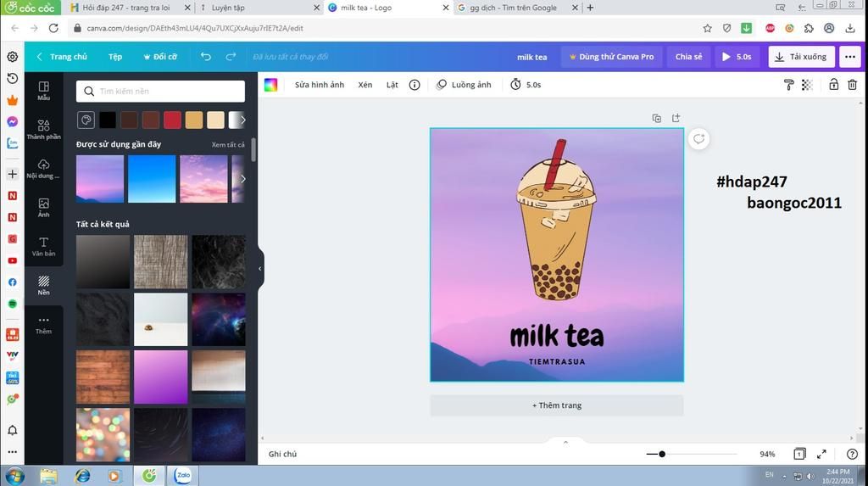868x486 pixels.
Task: Select the Nền background panel
Action: coord(44,285)
